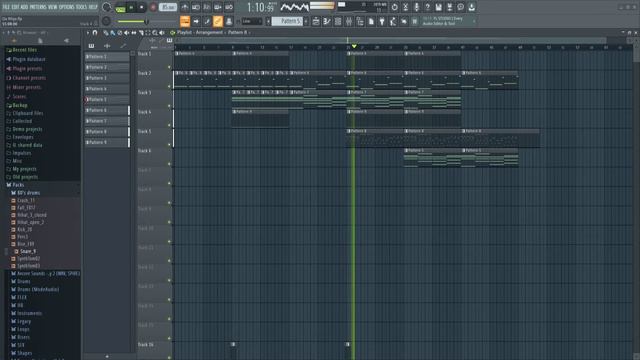This screenshot has width=640, height=360.
Task: Pick the Zoom magnifier tool in playlist toolbar
Action: [x=155, y=33]
